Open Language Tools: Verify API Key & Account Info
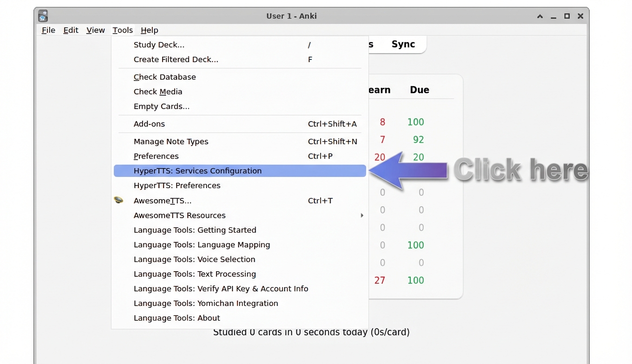 point(221,288)
